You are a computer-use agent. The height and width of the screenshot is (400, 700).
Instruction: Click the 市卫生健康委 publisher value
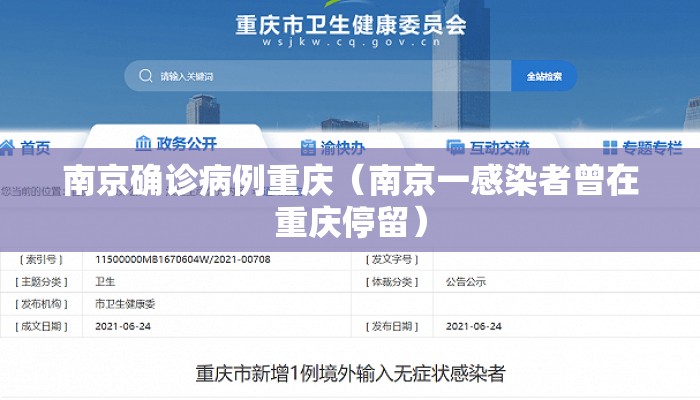point(125,304)
